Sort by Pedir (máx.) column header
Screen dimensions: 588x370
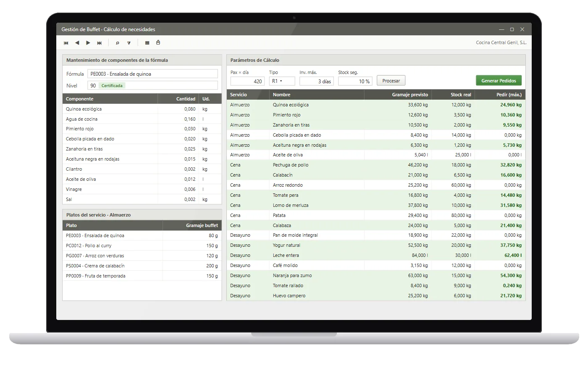(x=500, y=95)
